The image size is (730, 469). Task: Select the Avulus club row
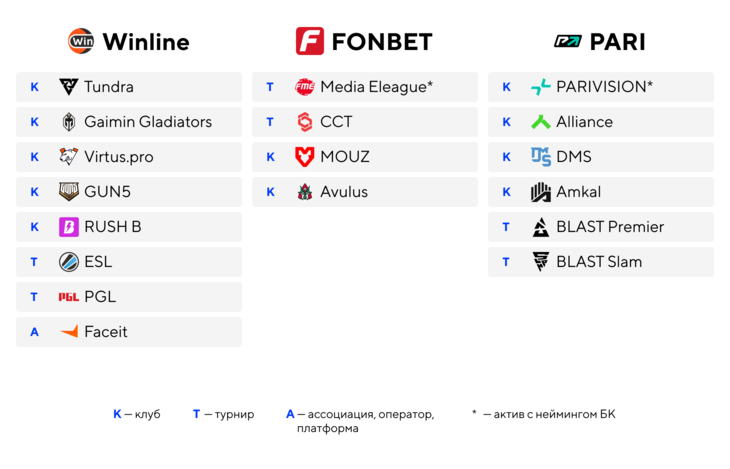365,192
